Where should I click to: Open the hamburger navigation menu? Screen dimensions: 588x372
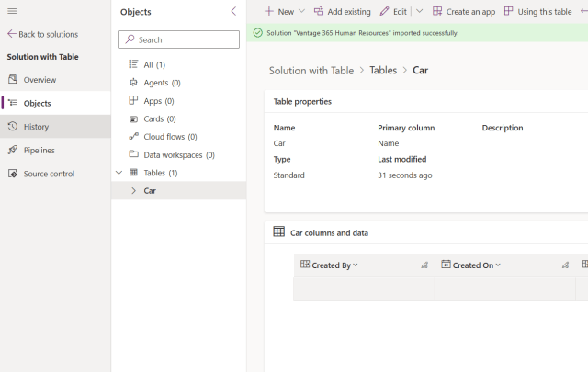[12, 11]
